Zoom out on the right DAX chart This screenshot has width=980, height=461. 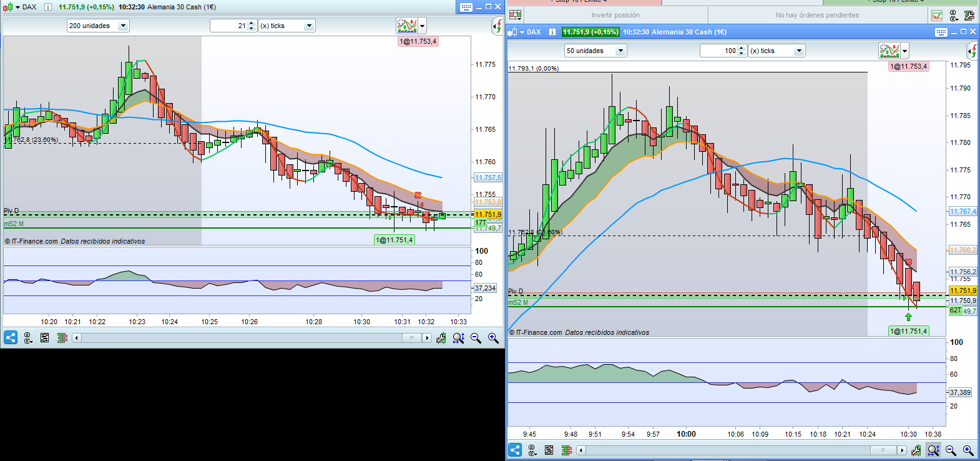[951, 450]
